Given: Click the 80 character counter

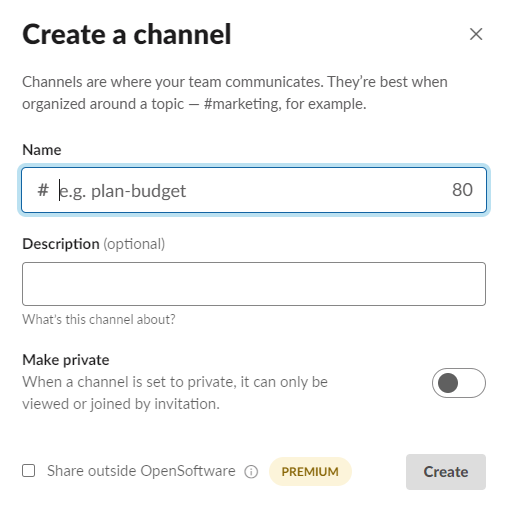Looking at the screenshot, I should (x=462, y=190).
